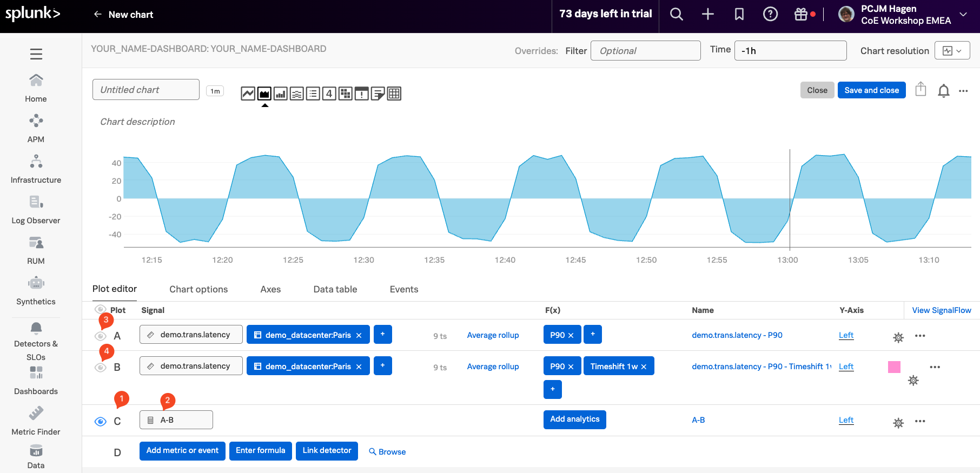980x473 pixels.
Task: Choose the single value chart icon
Action: [329, 94]
